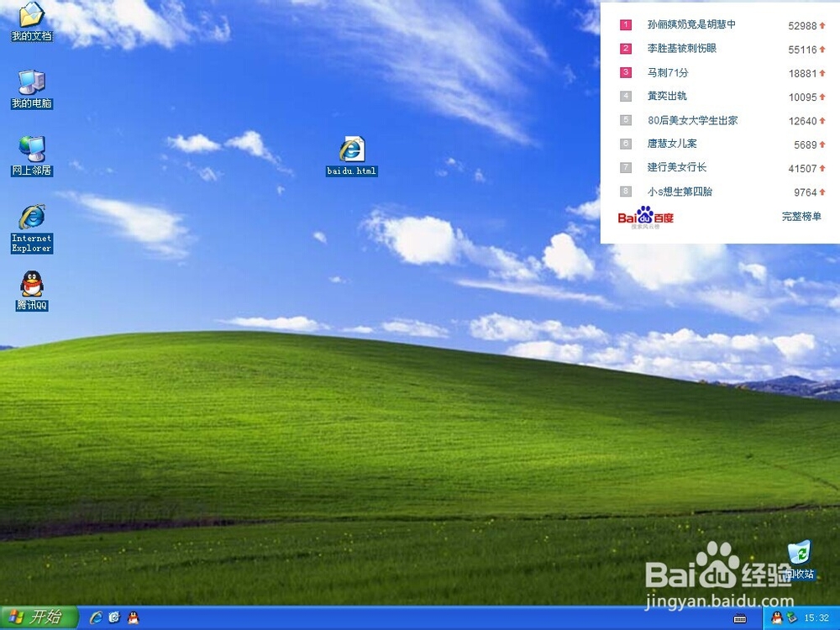This screenshot has width=840, height=630.
Task: Click the rank 7 gray badge
Action: click(x=626, y=168)
